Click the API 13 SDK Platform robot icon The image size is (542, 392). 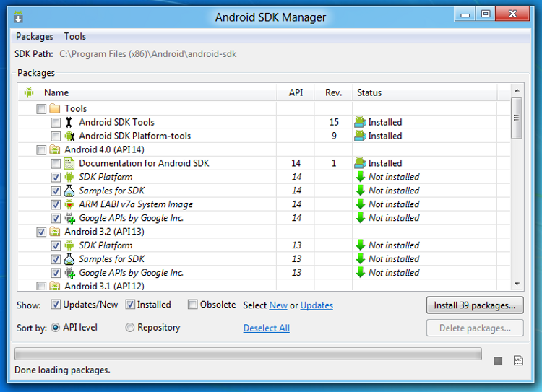click(69, 245)
